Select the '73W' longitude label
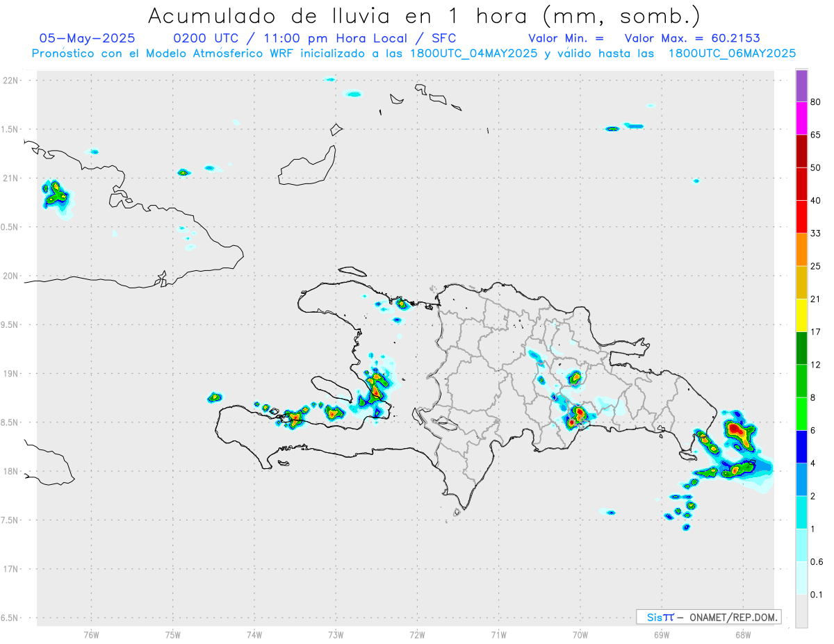Image resolution: width=834 pixels, height=644 pixels. [x=336, y=634]
